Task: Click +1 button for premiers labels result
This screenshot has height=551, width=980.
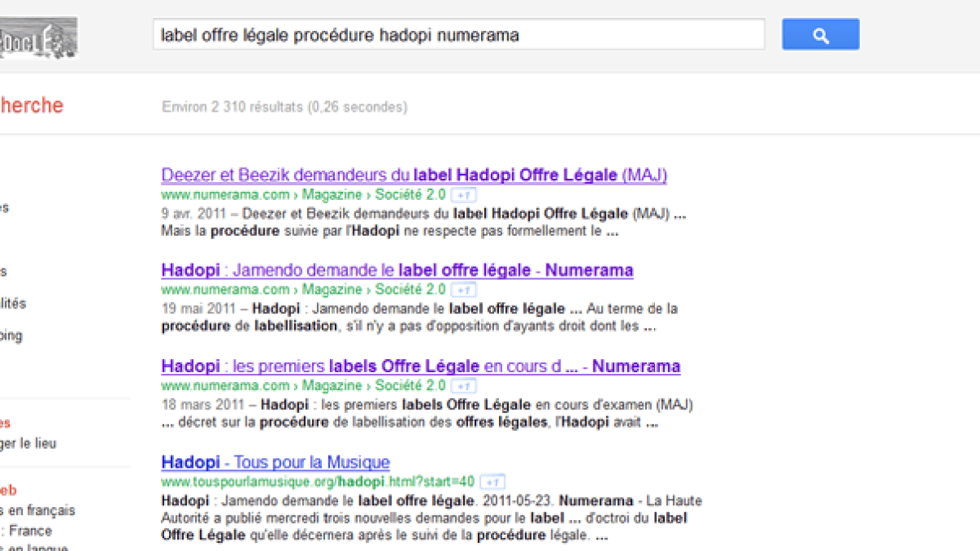Action: pyautogui.click(x=464, y=386)
